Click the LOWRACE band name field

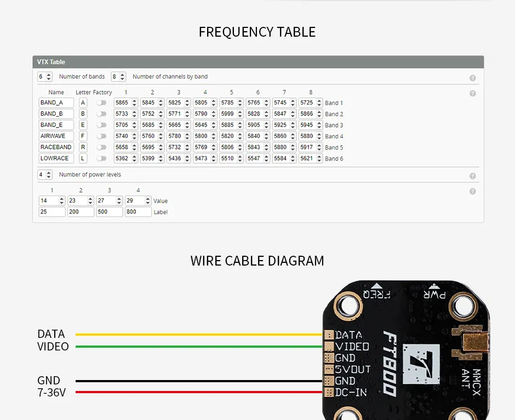(56, 158)
